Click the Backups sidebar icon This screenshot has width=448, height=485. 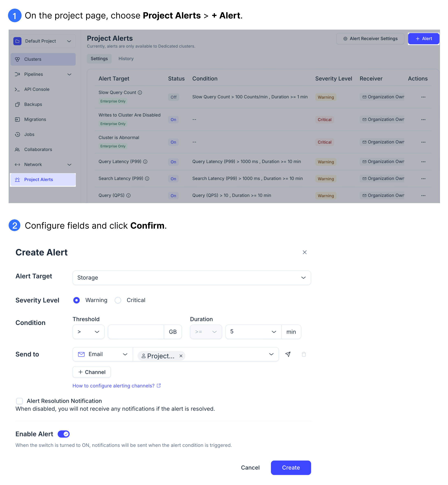[x=17, y=104]
